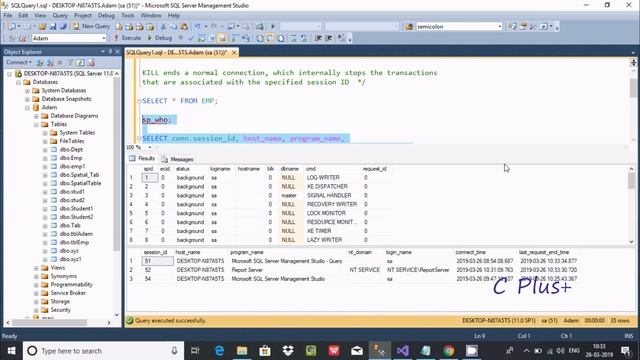The width and height of the screenshot is (640, 360).
Task: Click the Parse checkmark icon
Action: point(191,38)
